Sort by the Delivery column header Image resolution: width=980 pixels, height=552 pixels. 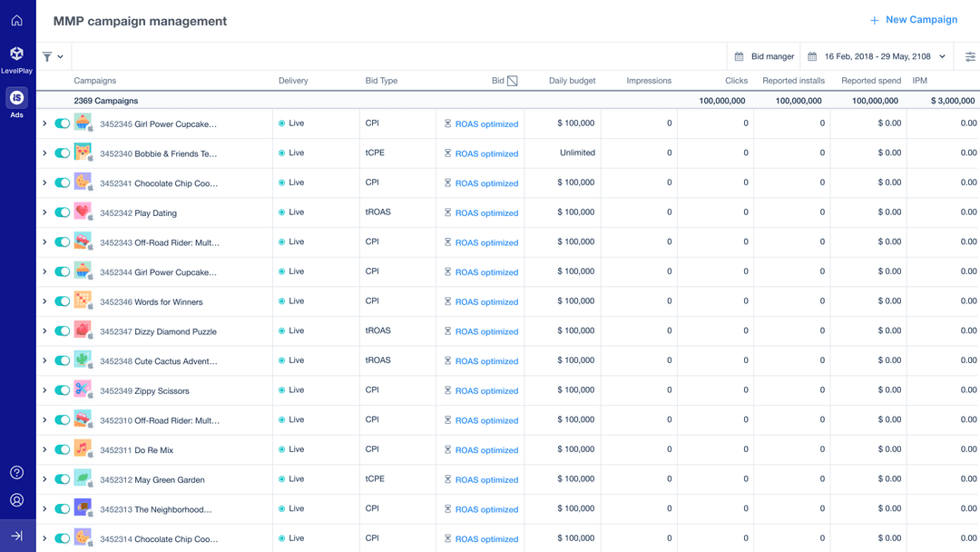coord(293,81)
